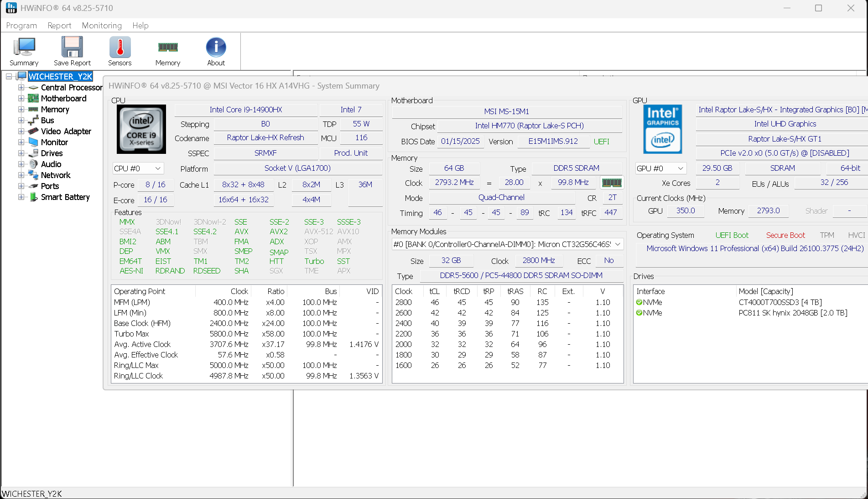Click the Memory tree node icon
This screenshot has height=499, width=868.
[x=33, y=110]
